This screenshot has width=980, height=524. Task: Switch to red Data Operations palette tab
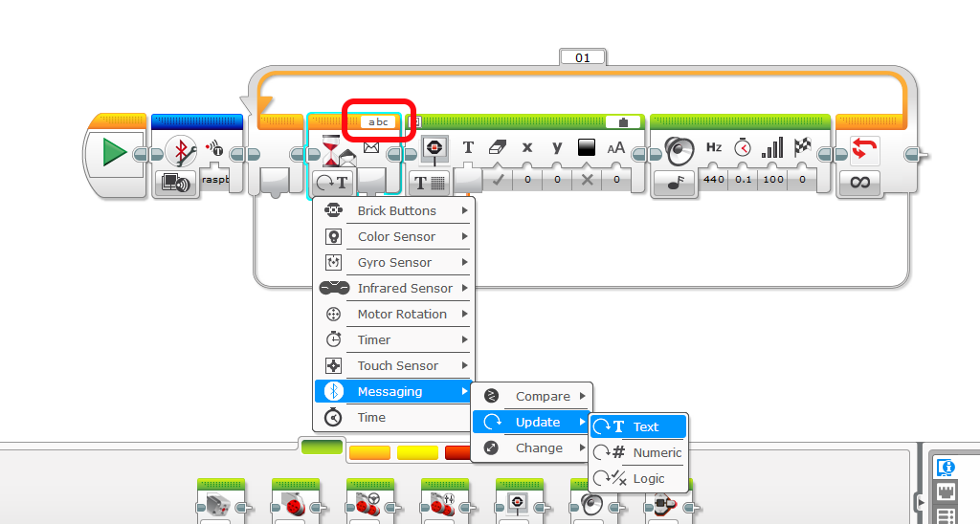point(458,452)
